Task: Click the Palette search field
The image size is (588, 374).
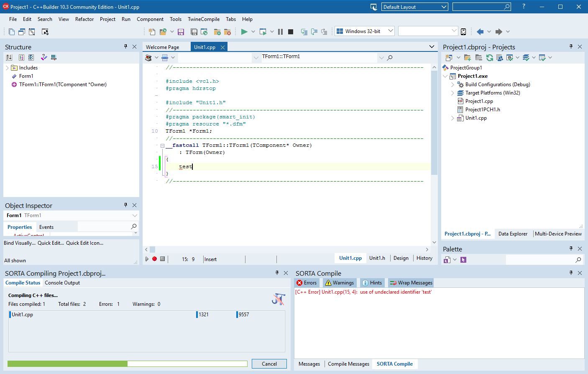Action: coord(544,260)
